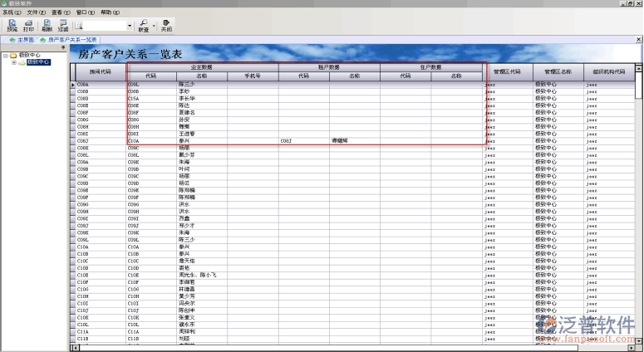Click the 管理区代码 column header
Viewport: 644px width, 352px height.
click(507, 71)
